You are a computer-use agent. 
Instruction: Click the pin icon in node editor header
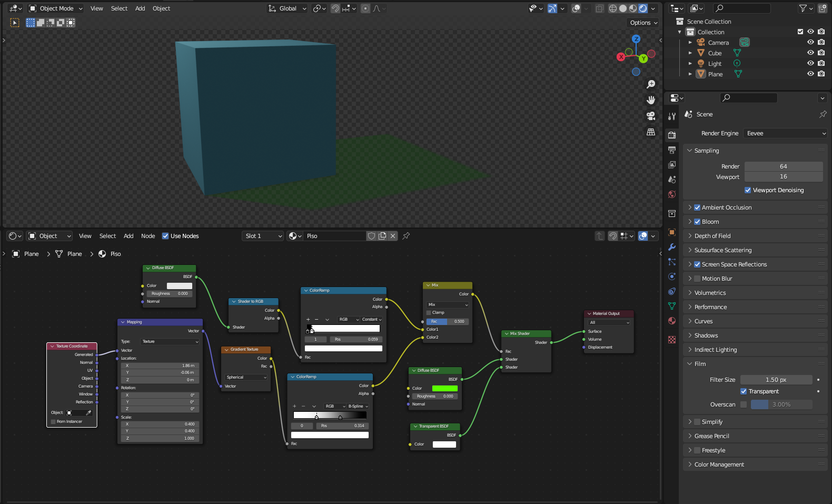click(406, 236)
